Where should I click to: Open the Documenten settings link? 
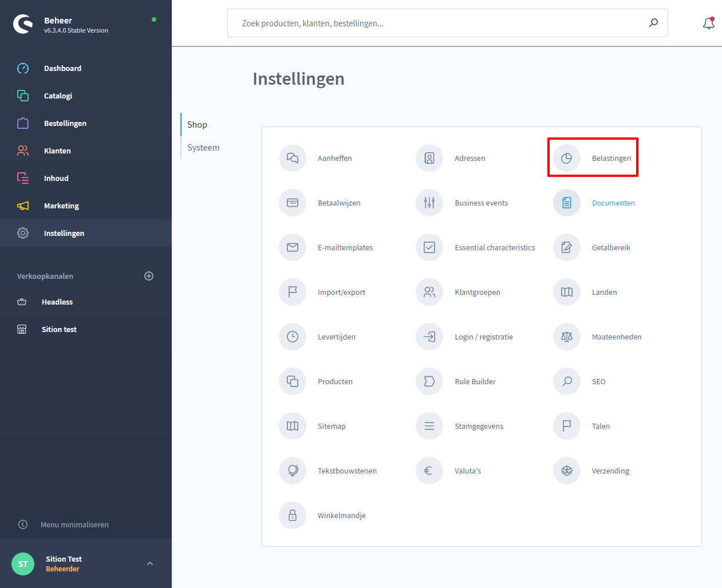tap(613, 203)
